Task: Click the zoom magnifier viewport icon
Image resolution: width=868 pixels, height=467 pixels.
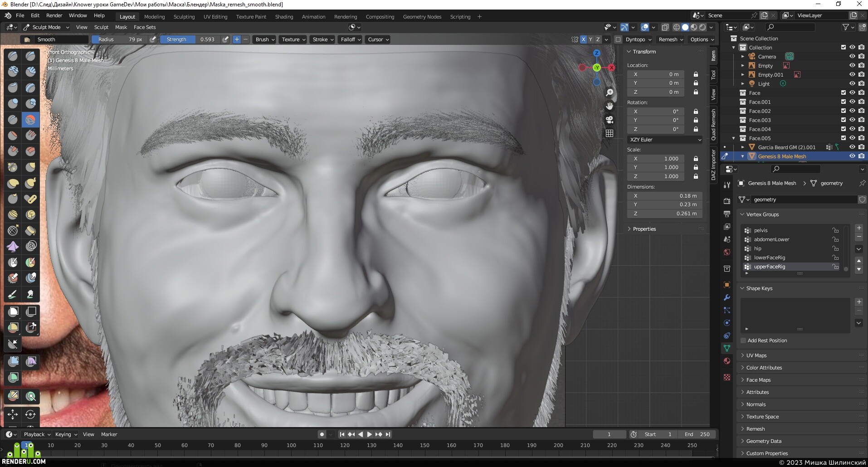Action: [610, 92]
